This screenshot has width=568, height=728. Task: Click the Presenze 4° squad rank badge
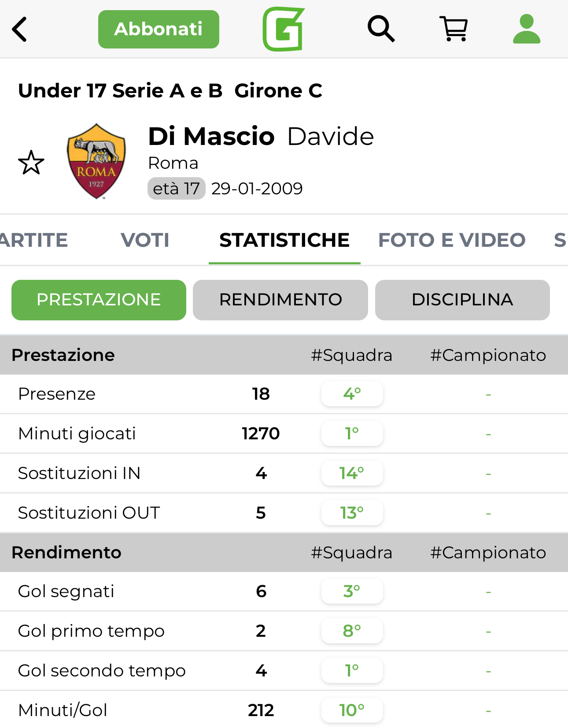point(352,394)
